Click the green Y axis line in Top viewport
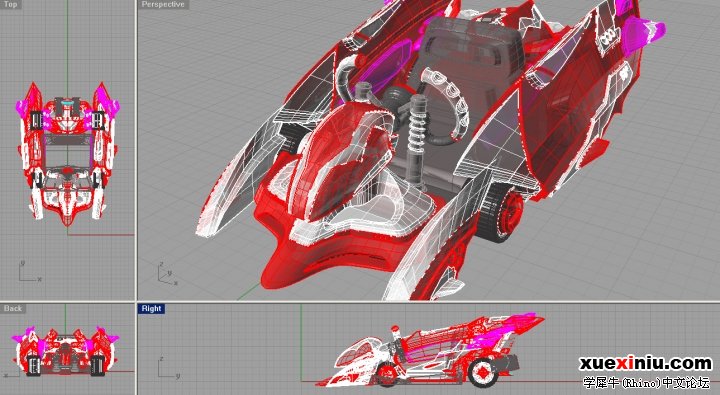Image resolution: width=720 pixels, height=395 pixels. point(68,41)
